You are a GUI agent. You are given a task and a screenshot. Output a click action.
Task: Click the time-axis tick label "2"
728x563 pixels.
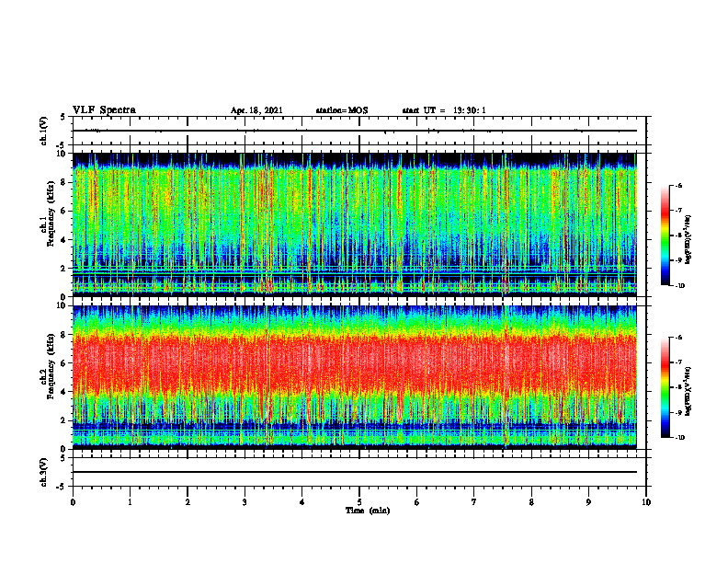coord(188,502)
